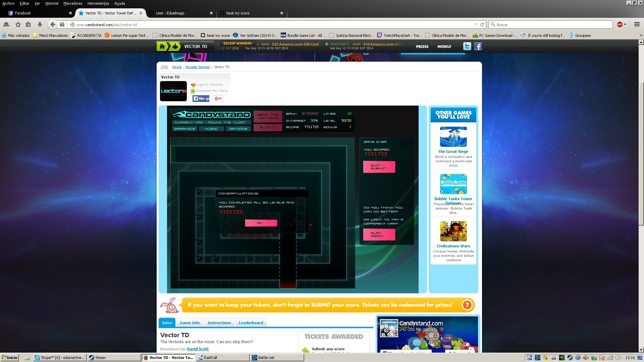
Task: Open the Marcadores menu
Action: [x=73, y=3]
